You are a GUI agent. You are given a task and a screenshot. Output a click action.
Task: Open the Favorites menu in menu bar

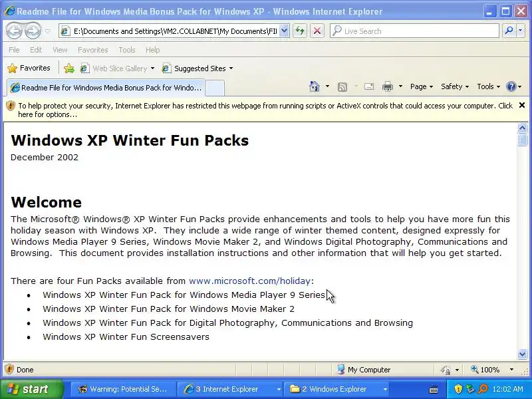pyautogui.click(x=92, y=50)
